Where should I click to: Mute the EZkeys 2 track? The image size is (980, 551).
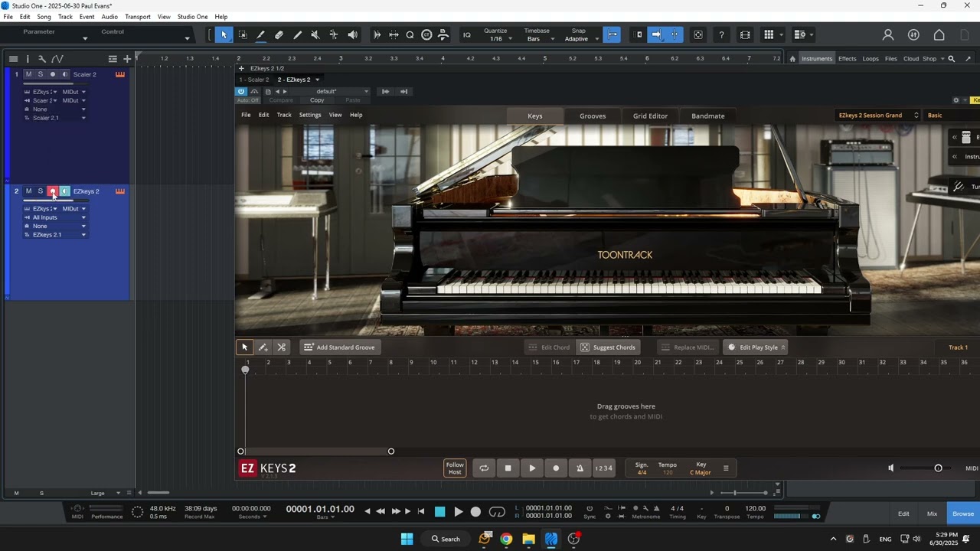pyautogui.click(x=28, y=191)
